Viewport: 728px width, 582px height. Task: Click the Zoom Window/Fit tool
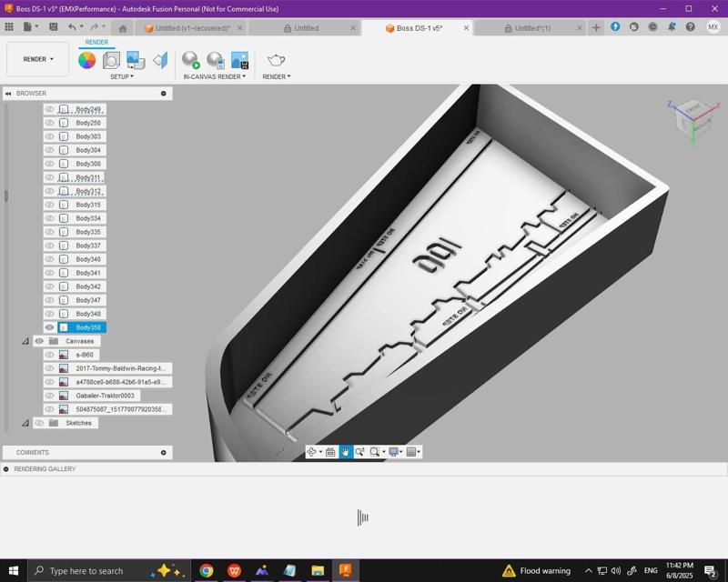(x=375, y=452)
